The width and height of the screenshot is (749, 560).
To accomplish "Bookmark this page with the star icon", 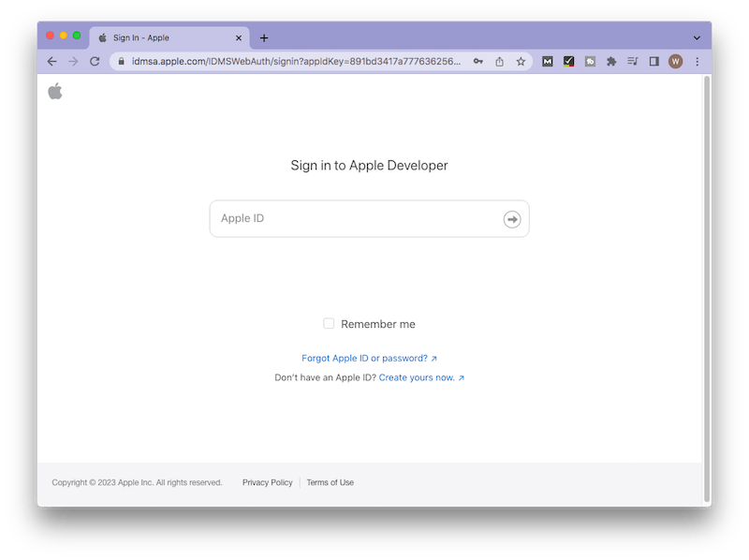I will click(521, 61).
